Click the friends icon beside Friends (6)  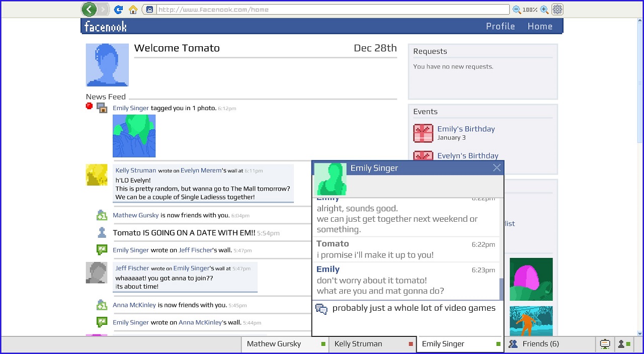[x=513, y=344]
